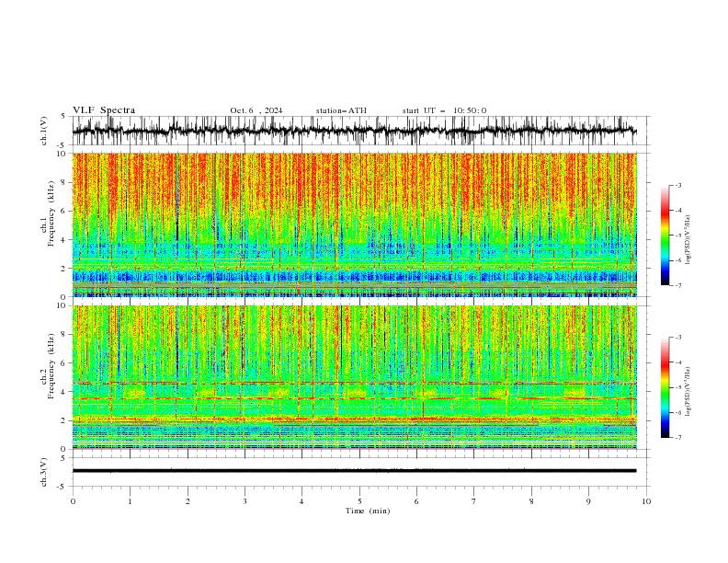728x563 pixels.
Task: Click the ch.1 voltage waveform trace
Action: (x=354, y=131)
